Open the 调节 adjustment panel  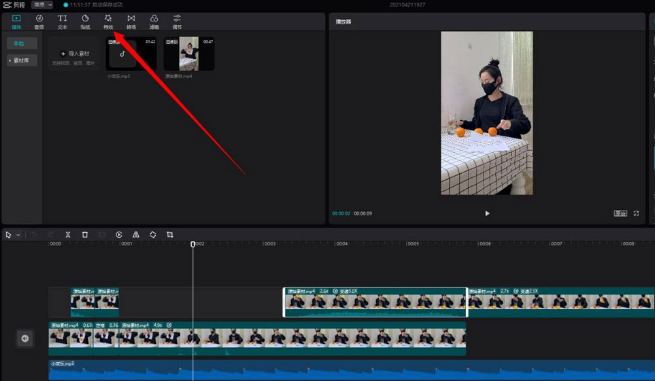(177, 22)
